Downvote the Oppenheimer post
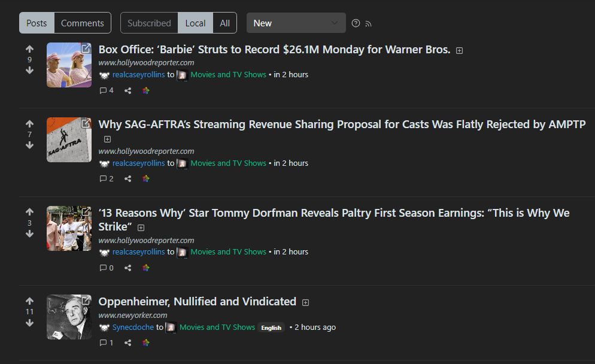This screenshot has width=595, height=364. [x=29, y=323]
